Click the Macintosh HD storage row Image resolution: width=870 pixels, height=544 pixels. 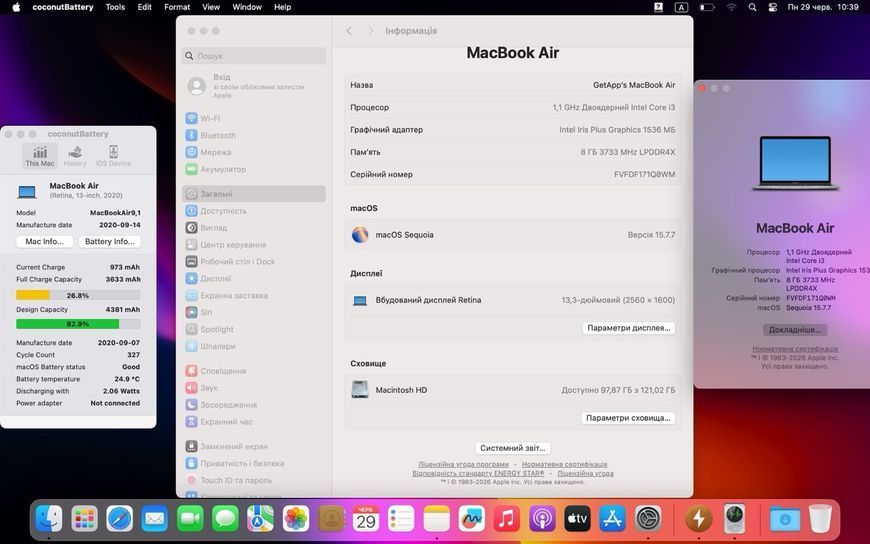(513, 390)
